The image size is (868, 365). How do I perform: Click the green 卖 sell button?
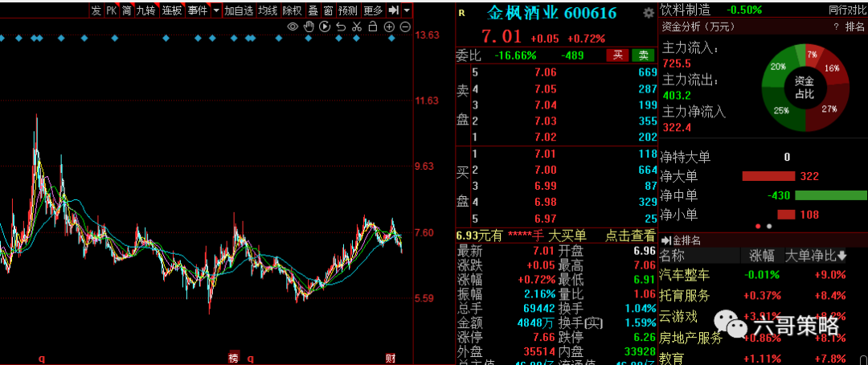[643, 55]
